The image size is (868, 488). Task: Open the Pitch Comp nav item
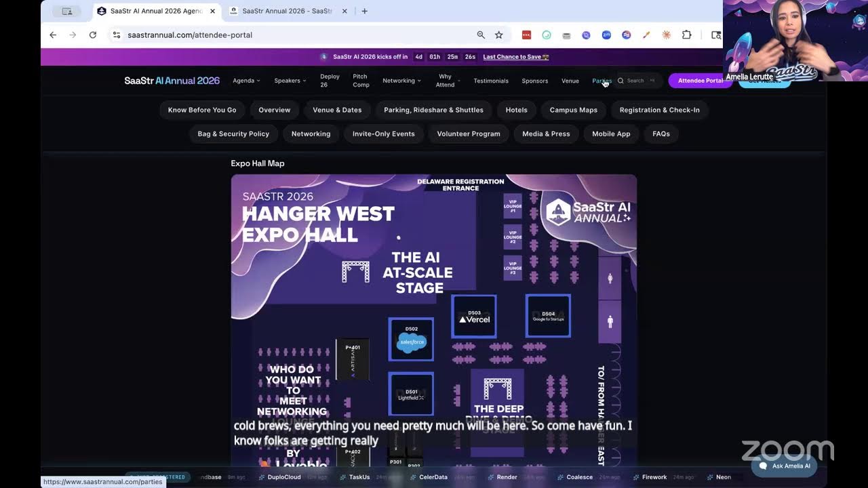pos(361,81)
